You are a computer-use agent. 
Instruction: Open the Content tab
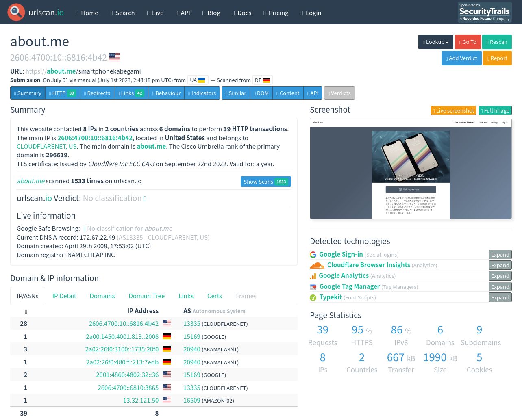point(288,93)
